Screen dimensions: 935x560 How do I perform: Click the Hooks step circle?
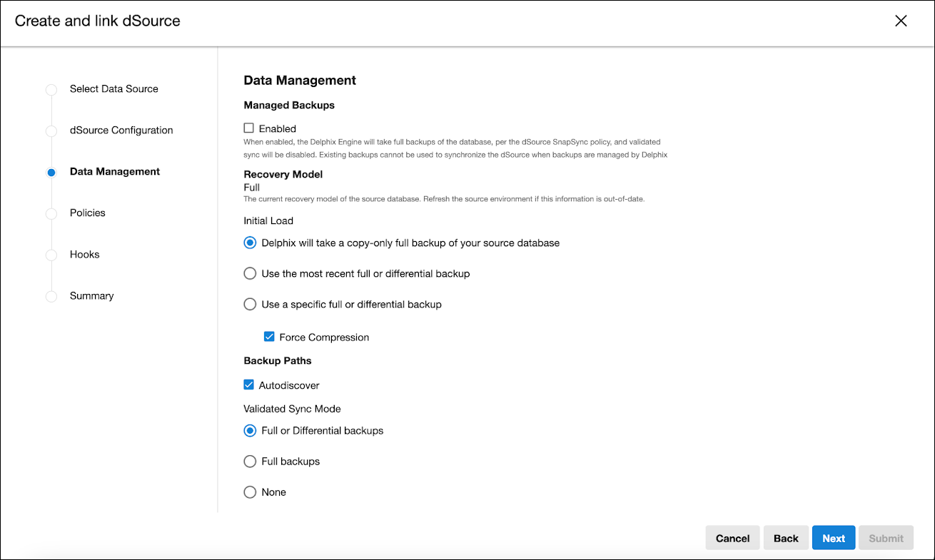pos(51,255)
